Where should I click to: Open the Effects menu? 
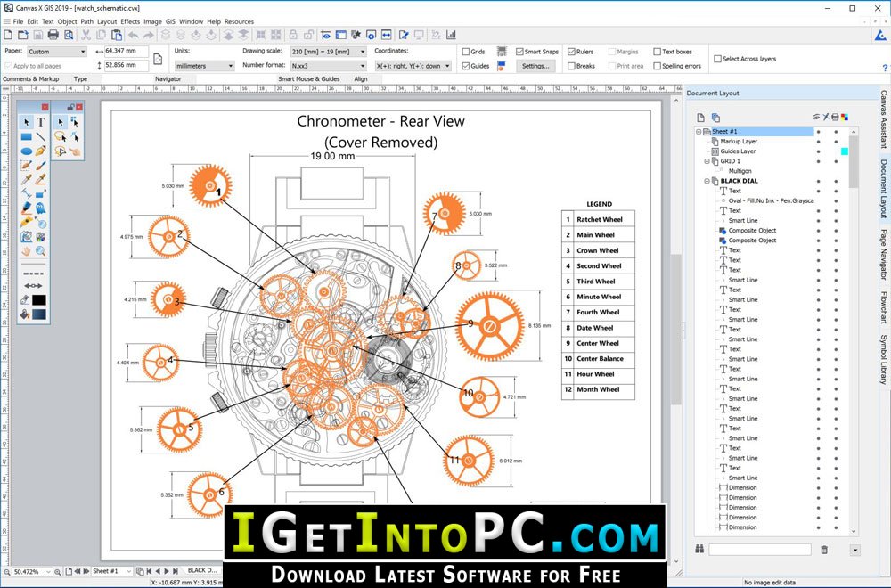coord(130,21)
